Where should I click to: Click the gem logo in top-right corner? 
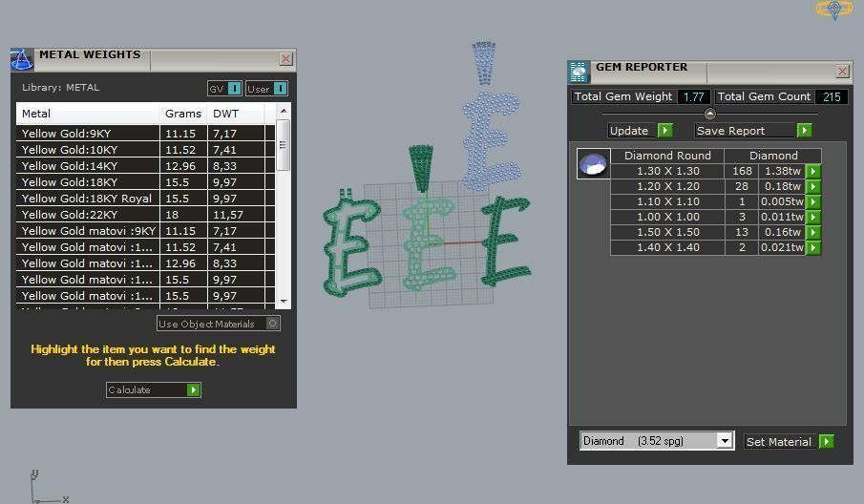click(834, 10)
